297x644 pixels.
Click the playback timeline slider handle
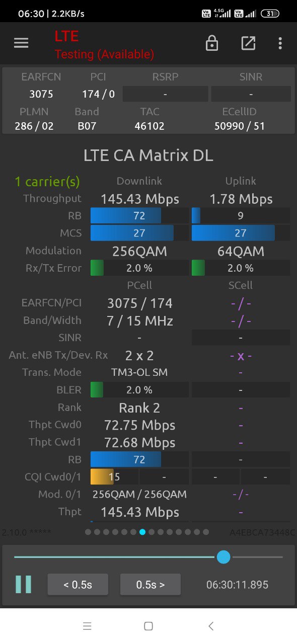(224, 557)
